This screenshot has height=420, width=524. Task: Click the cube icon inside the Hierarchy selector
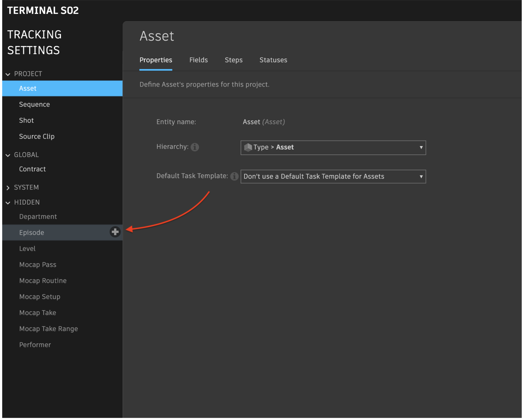tap(248, 147)
